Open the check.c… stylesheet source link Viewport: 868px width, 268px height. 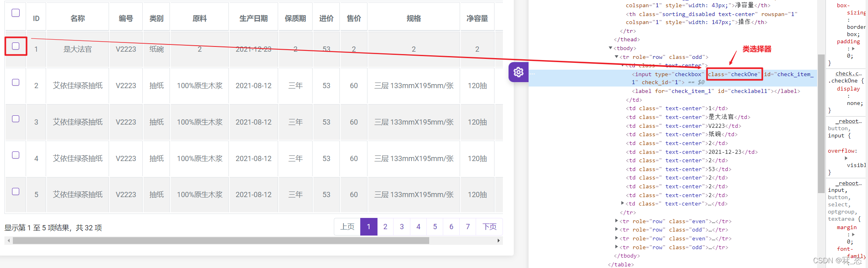[849, 73]
